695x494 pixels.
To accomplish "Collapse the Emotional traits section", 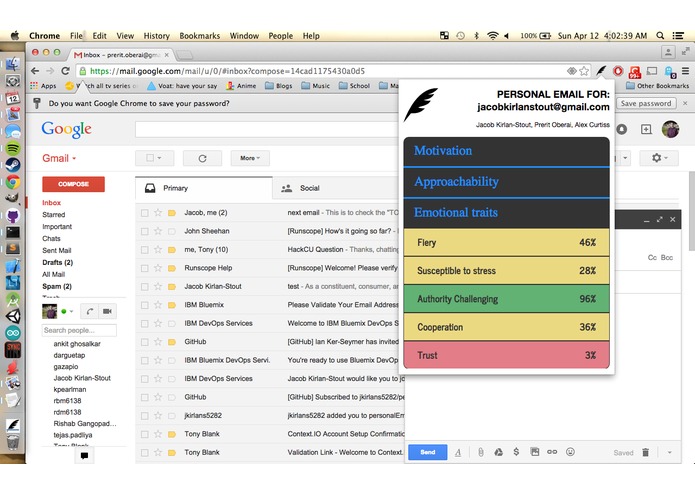I will pos(507,213).
